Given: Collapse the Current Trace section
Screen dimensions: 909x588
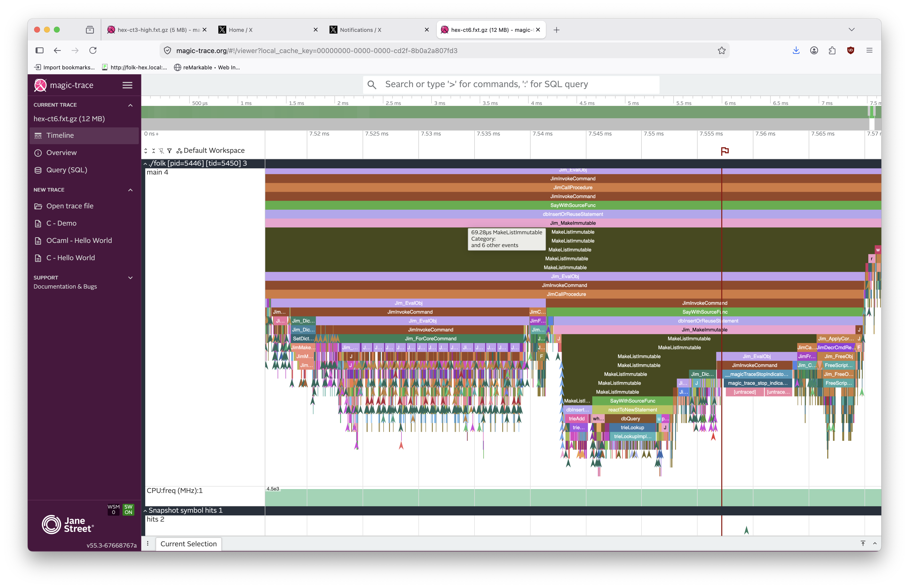Looking at the screenshot, I should tap(130, 105).
